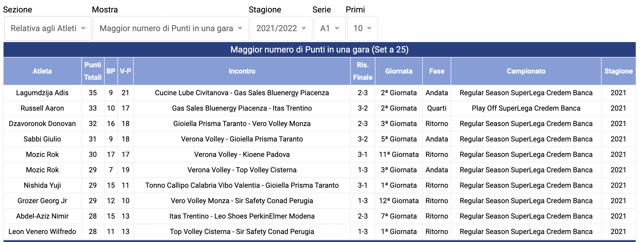Click the Incontro column header
Viewport: 644px width, 242px height.
tap(242, 71)
